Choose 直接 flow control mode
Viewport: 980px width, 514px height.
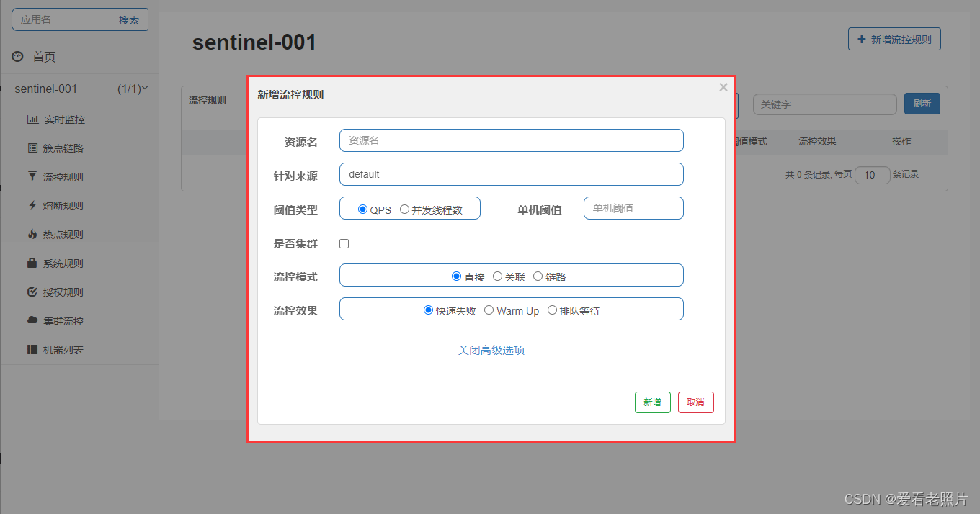click(x=456, y=276)
